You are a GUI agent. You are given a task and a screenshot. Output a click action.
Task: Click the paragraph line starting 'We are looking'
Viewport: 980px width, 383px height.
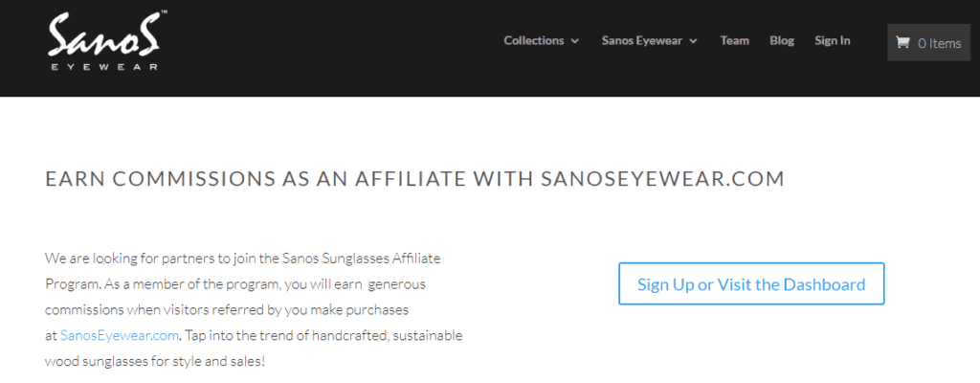pos(243,258)
